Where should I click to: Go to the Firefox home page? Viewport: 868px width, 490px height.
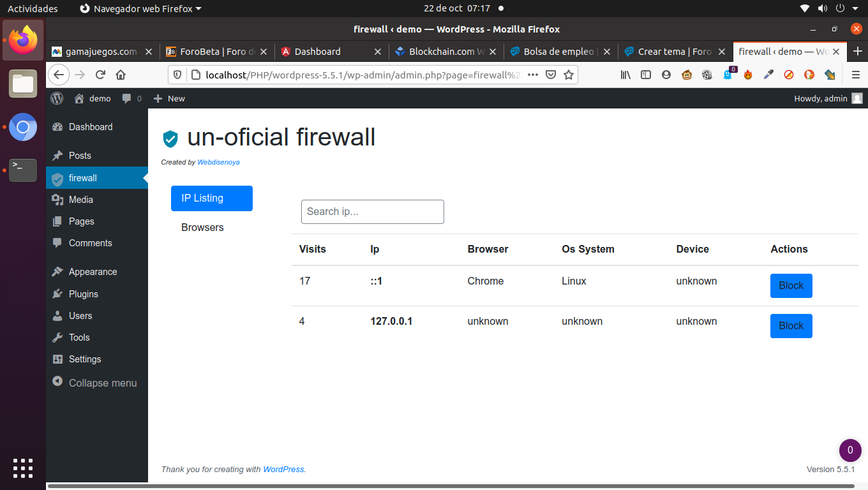(121, 75)
